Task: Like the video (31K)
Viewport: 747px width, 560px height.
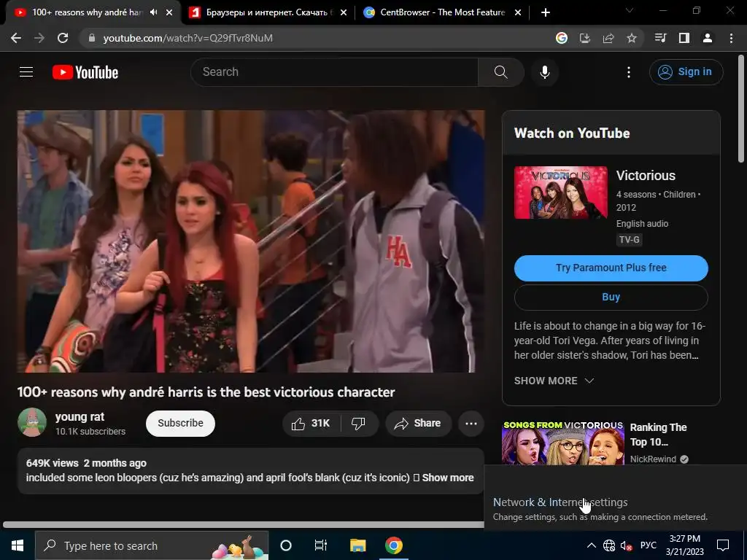Action: click(311, 424)
